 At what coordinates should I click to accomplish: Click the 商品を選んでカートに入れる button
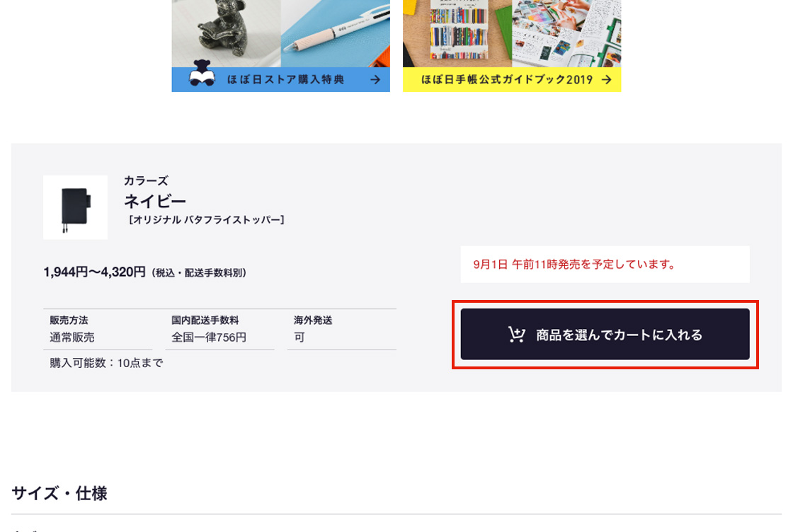click(605, 335)
